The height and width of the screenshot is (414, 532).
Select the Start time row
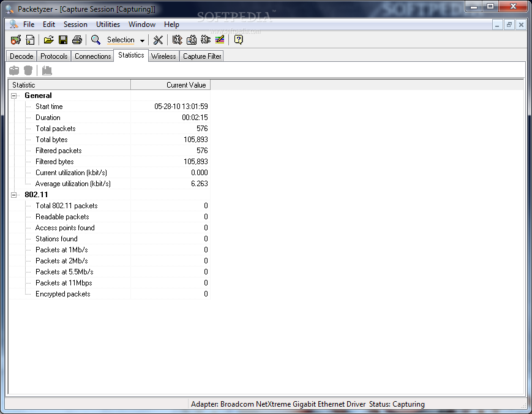tap(109, 107)
